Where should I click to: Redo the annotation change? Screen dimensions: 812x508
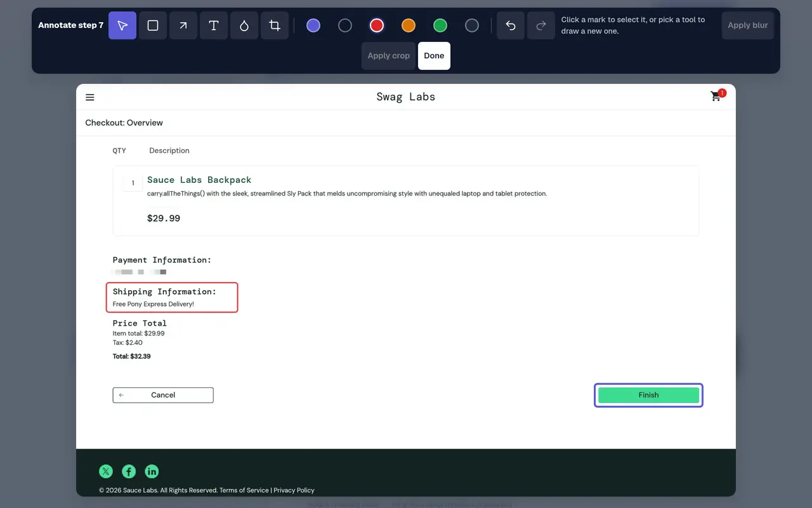[541, 25]
